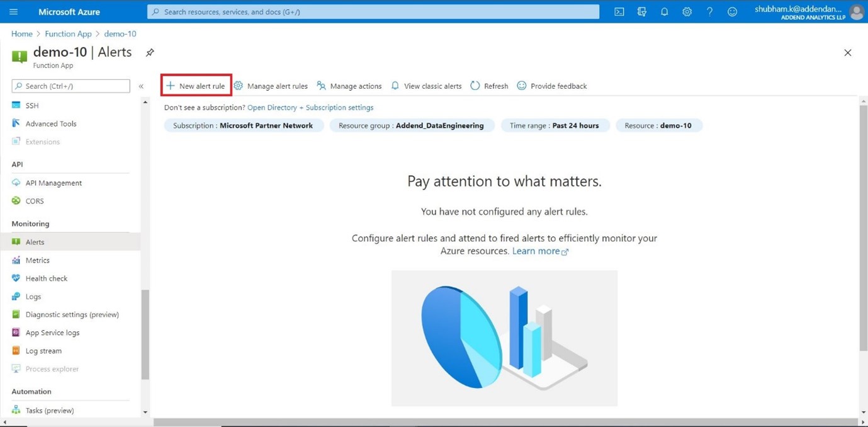This screenshot has width=868, height=427.
Task: Open Log stream in the sidebar
Action: pos(43,350)
